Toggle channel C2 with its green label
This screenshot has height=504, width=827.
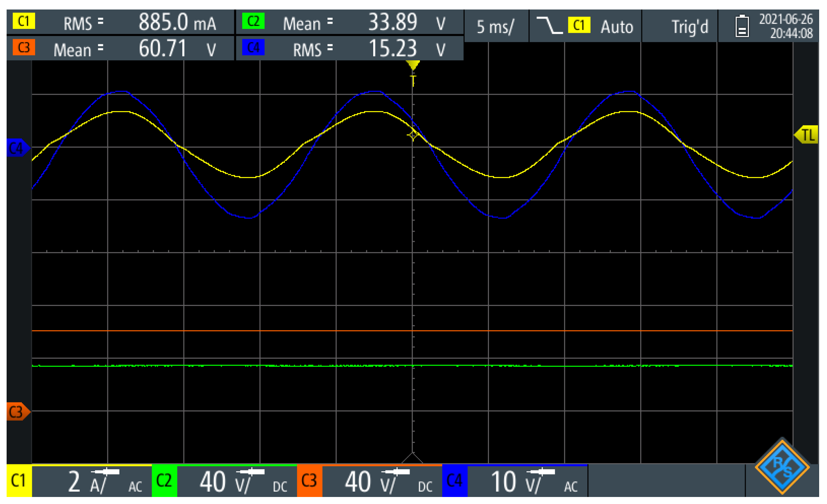pyautogui.click(x=164, y=481)
